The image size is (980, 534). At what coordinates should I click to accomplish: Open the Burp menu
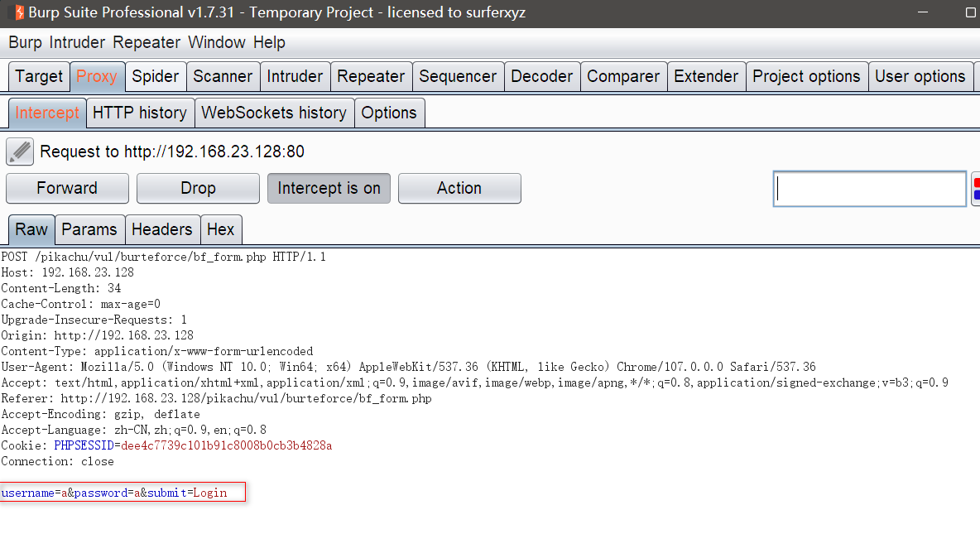tap(25, 42)
